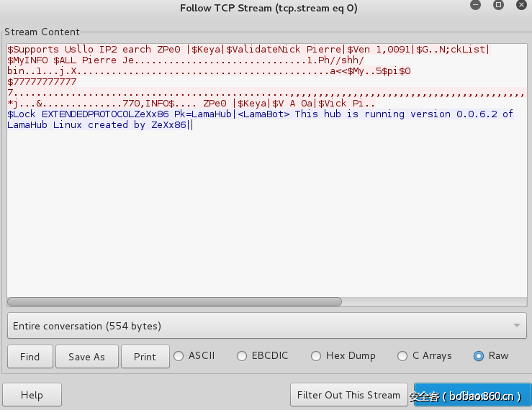
Task: Click the Find button
Action: point(30,357)
